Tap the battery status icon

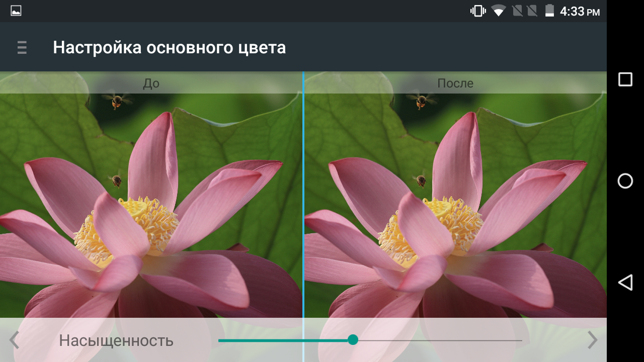tap(549, 11)
